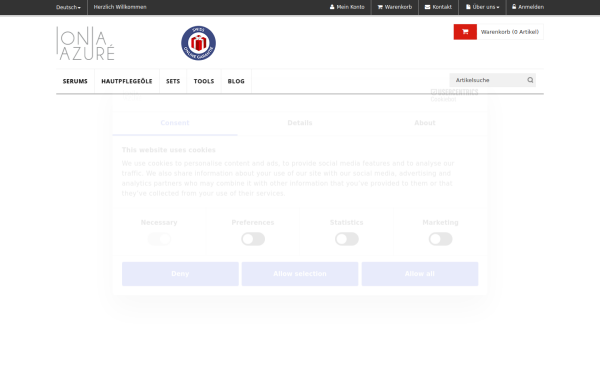Click the red shopping cart icon button
600x375 pixels.
click(465, 32)
